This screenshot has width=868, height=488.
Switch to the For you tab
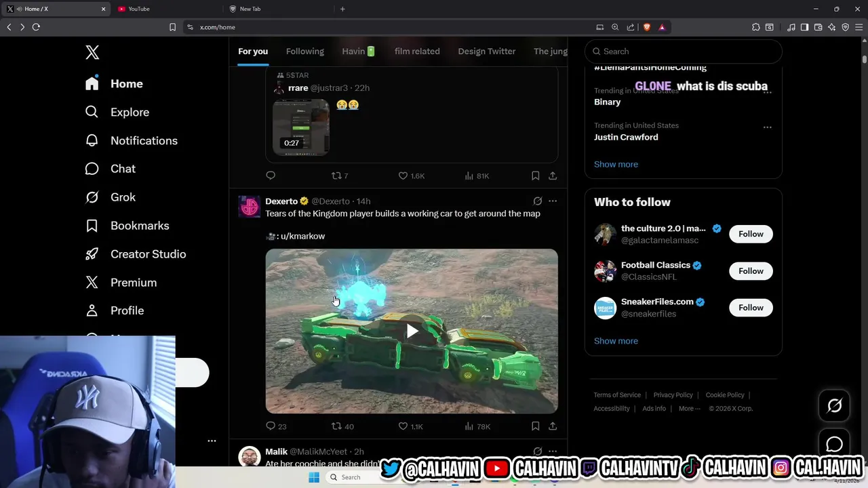pos(253,52)
